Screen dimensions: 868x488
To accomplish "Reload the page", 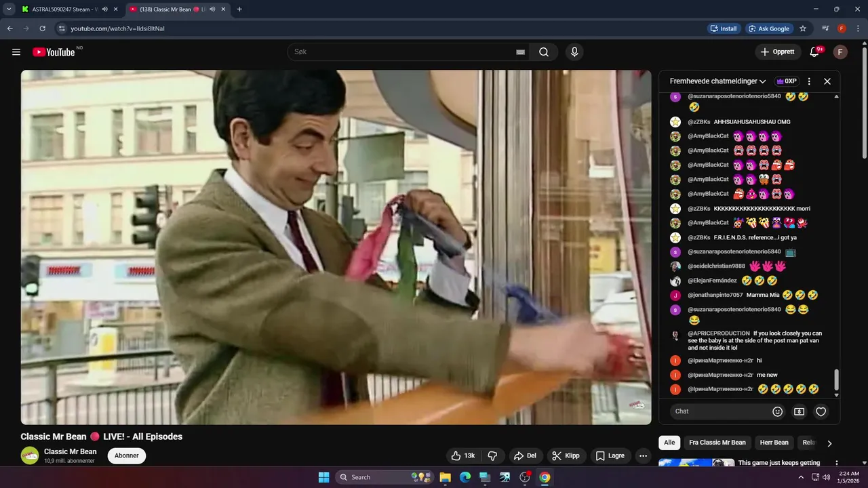I will tap(42, 28).
